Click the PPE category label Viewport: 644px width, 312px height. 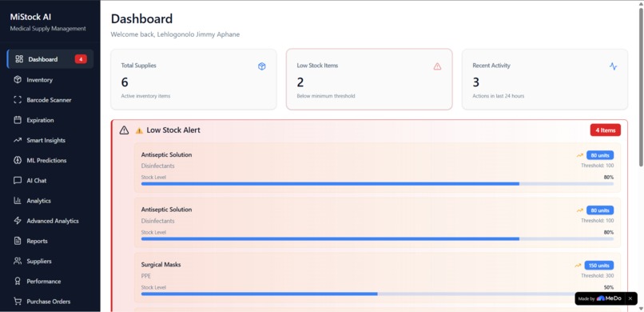click(145, 276)
